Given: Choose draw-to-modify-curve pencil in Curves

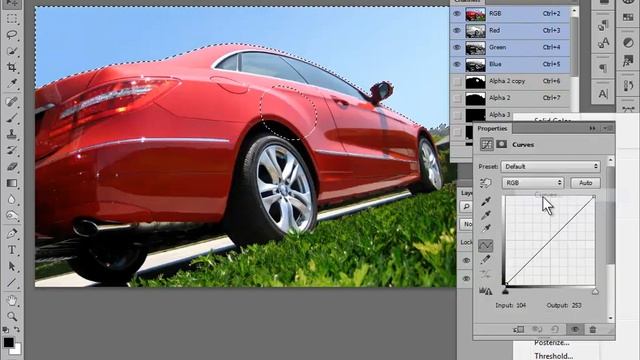Looking at the screenshot, I should point(486,260).
